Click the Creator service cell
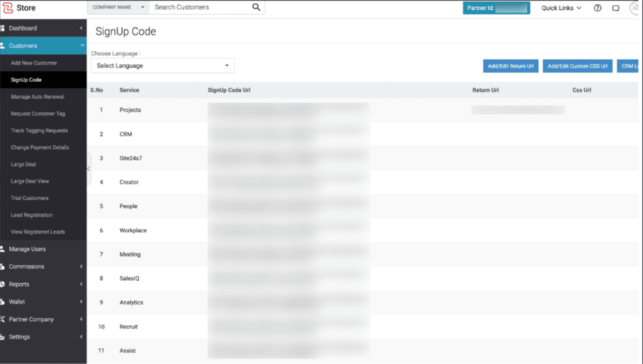The height and width of the screenshot is (364, 643). click(x=129, y=182)
